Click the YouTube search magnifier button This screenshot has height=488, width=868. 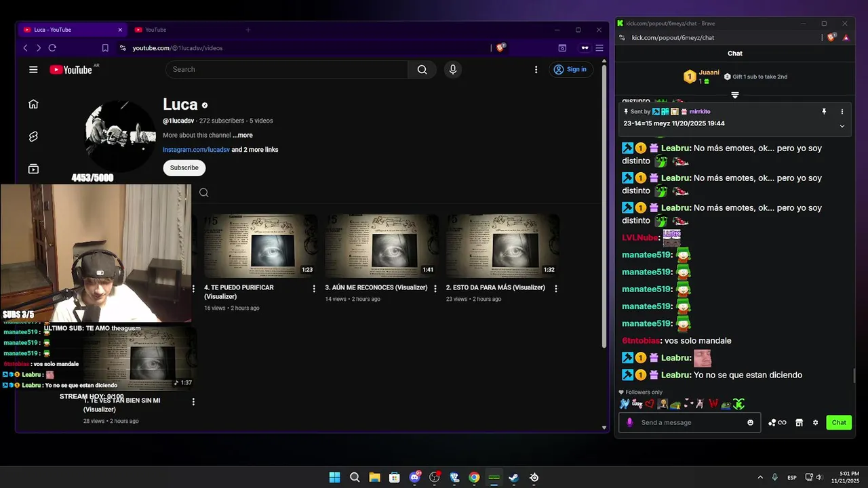point(422,69)
